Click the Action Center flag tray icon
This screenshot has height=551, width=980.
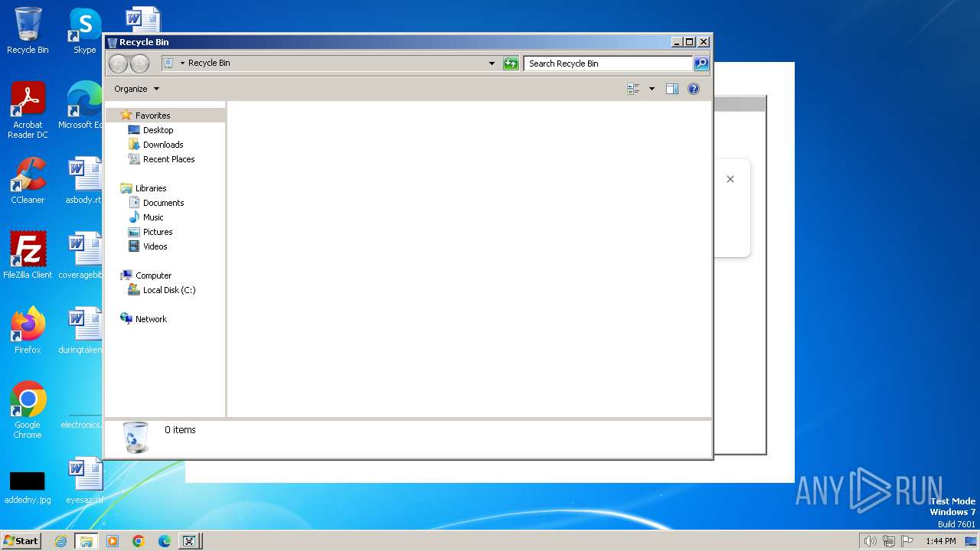coord(907,541)
